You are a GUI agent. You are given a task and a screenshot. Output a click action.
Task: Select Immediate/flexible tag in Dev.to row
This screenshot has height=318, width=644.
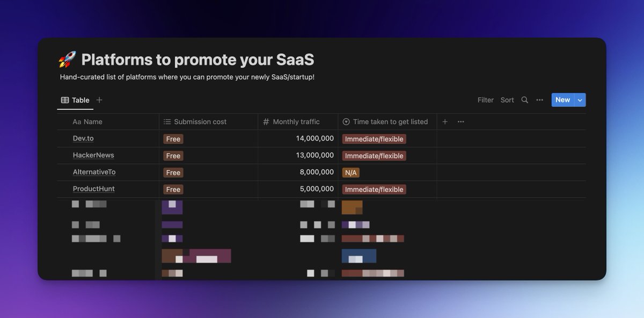374,139
